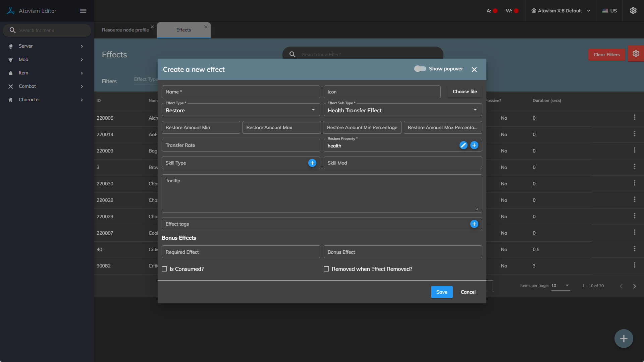This screenshot has height=362, width=644.
Task: Click the plus icon in Skill Type field
Action: [312, 163]
